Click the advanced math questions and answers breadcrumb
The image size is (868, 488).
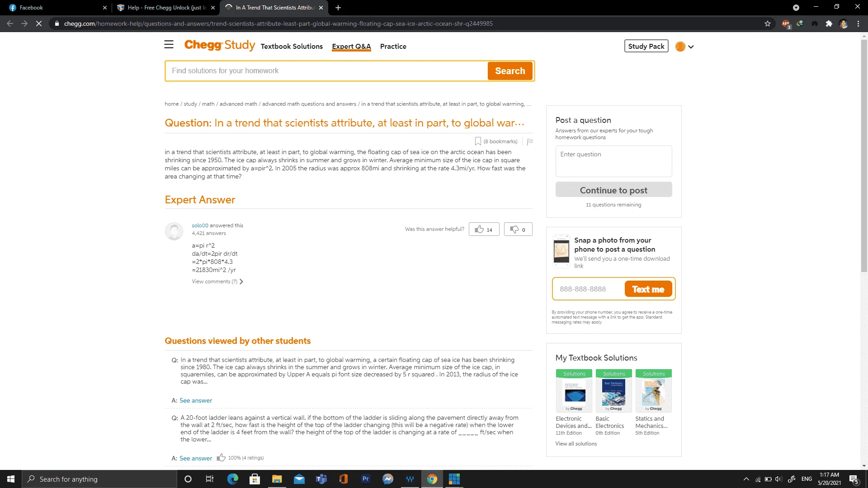[x=309, y=104]
